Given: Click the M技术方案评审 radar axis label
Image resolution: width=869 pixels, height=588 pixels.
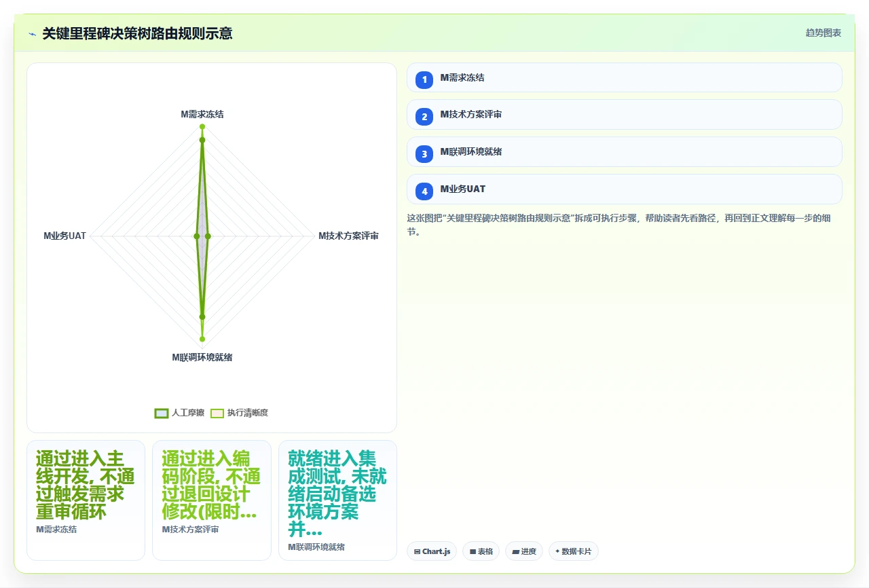Looking at the screenshot, I should [348, 236].
